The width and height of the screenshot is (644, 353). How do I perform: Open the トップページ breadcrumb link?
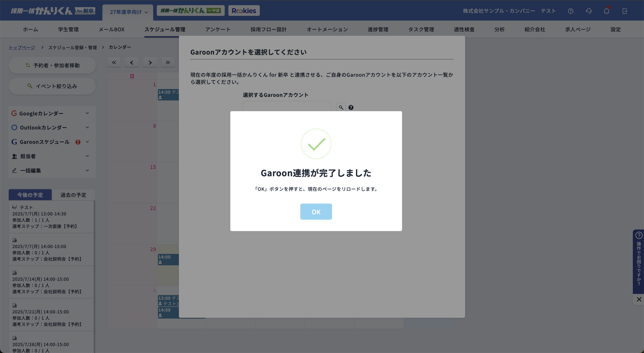(x=22, y=47)
